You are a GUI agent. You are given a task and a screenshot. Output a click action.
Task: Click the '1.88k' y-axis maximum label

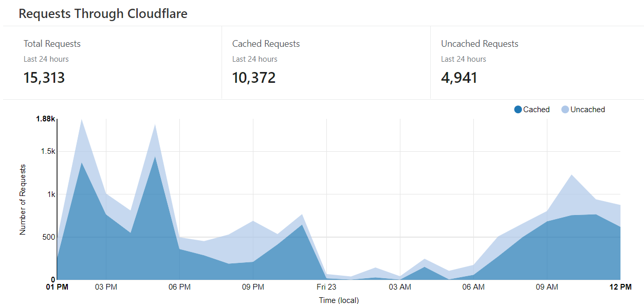(x=45, y=119)
